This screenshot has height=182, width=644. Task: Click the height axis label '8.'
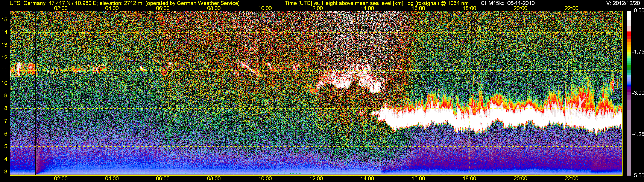click(x=6, y=109)
